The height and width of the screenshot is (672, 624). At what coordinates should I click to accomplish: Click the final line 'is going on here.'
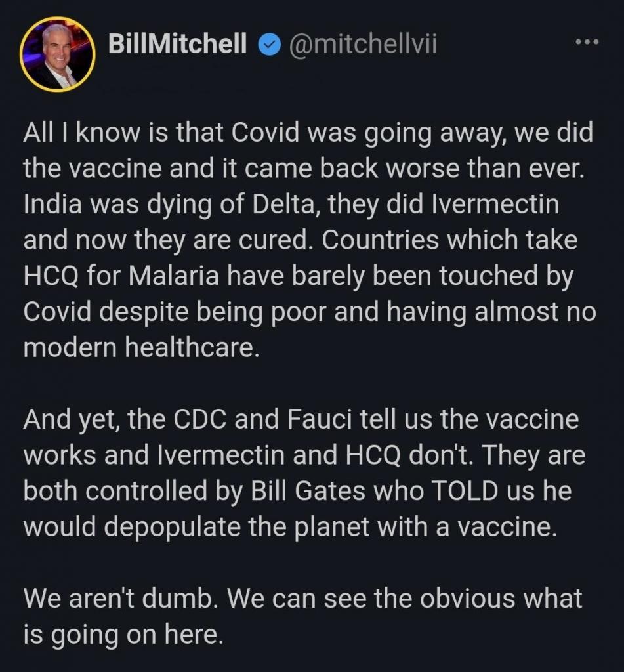coord(123,635)
